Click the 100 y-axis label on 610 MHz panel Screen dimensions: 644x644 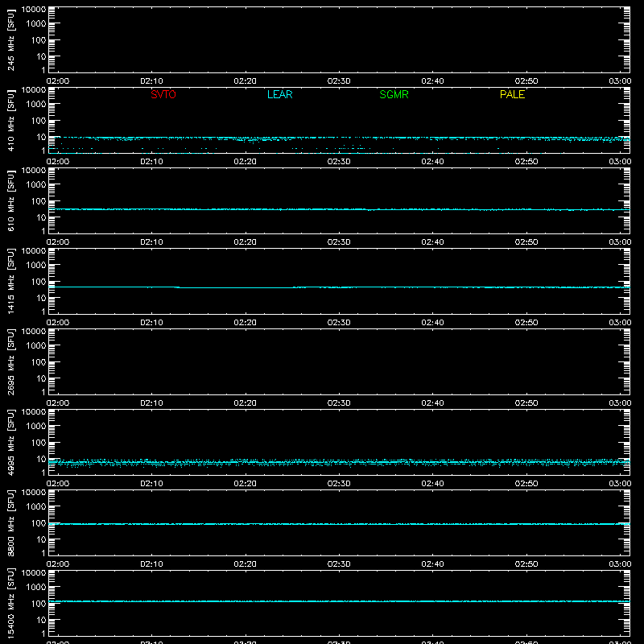[39, 201]
